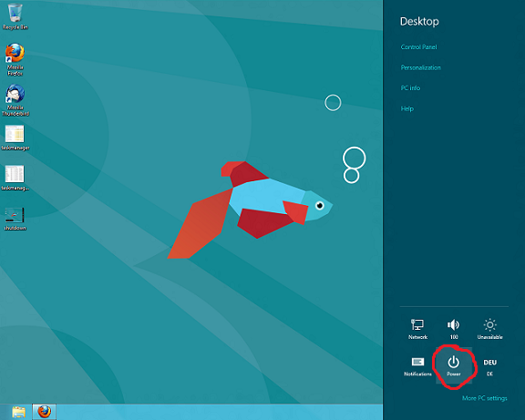The image size is (525, 420).
Task: Open Personalization settings link
Action: click(421, 67)
